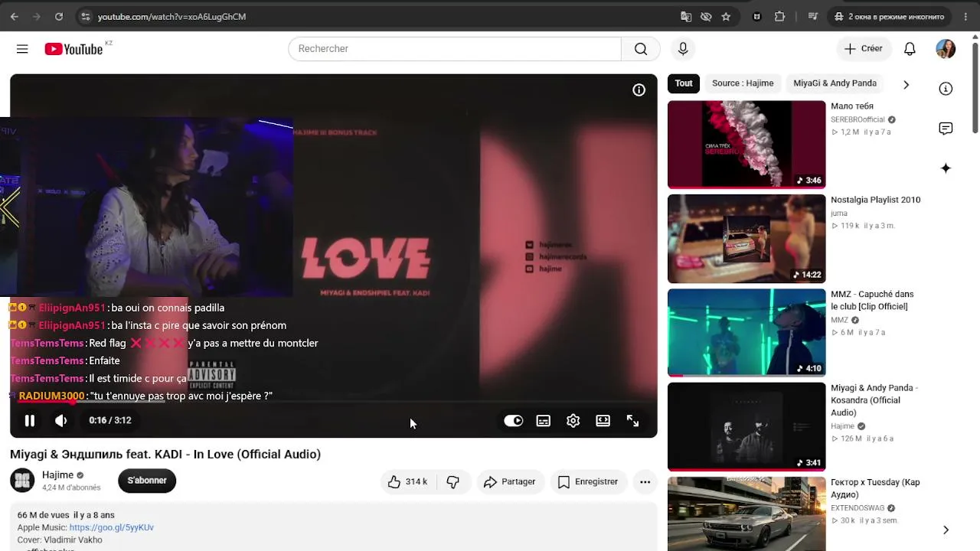Viewport: 980px width, 551px height.
Task: Focus the Rechercher search field
Action: [x=455, y=49]
